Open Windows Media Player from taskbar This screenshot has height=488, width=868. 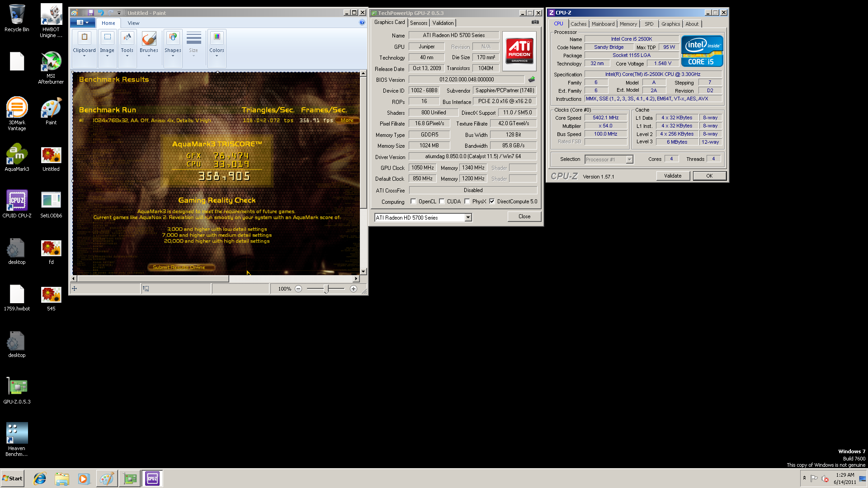(84, 479)
